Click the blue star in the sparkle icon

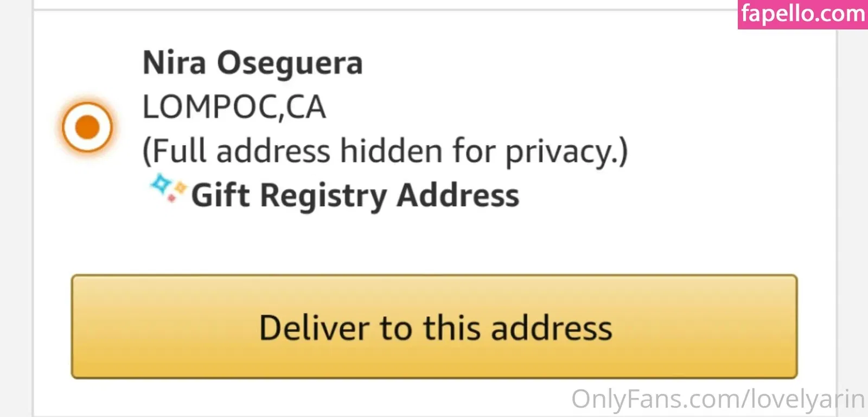[x=161, y=184]
